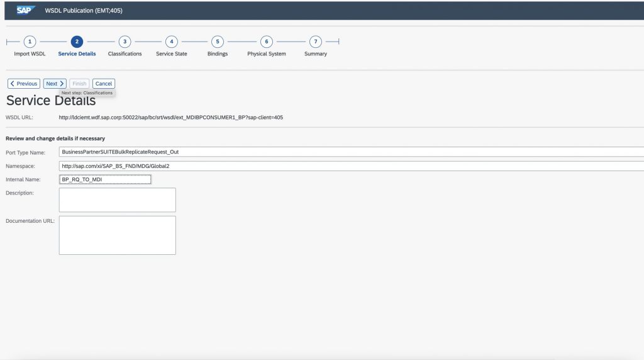
Task: Edit the Internal Name field
Action: pos(105,179)
